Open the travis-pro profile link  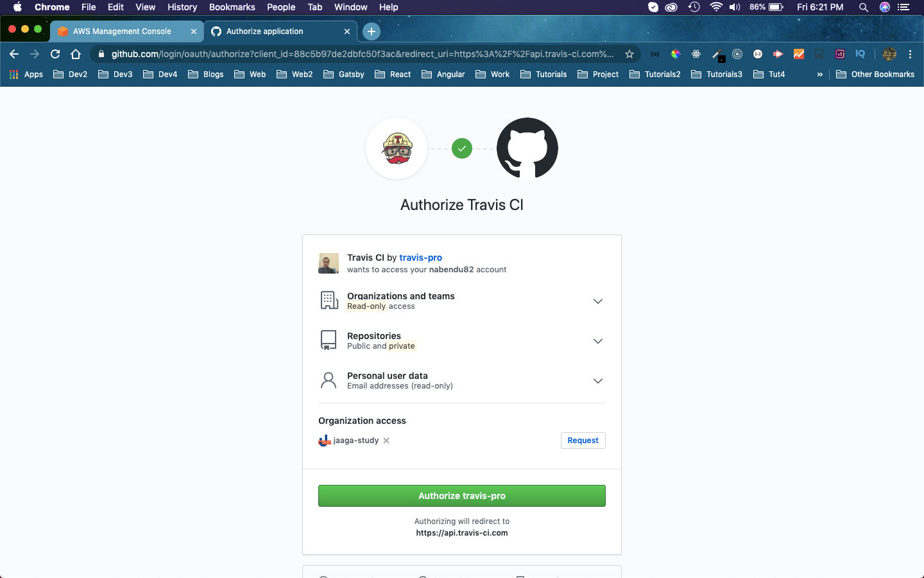[420, 258]
